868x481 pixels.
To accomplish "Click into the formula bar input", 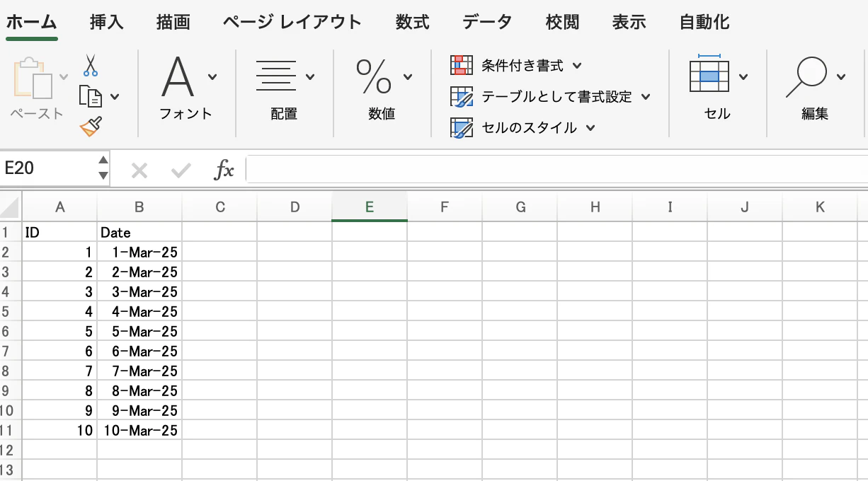I will (x=556, y=170).
